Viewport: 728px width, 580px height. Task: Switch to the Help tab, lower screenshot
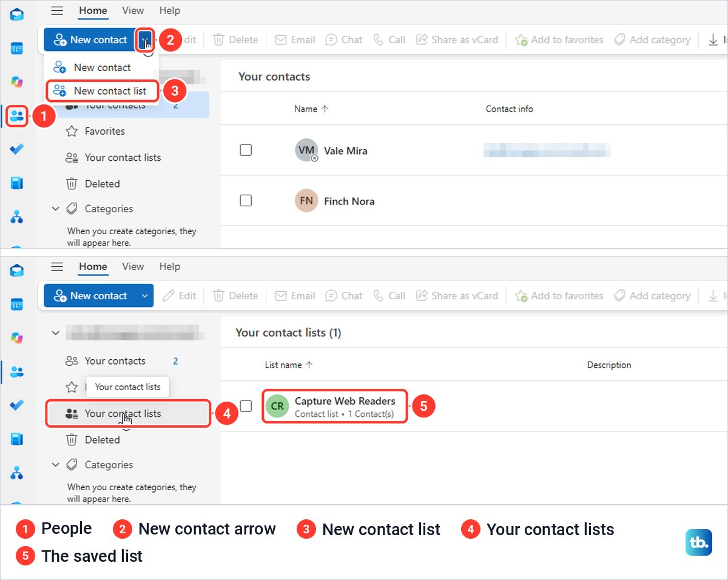tap(170, 266)
